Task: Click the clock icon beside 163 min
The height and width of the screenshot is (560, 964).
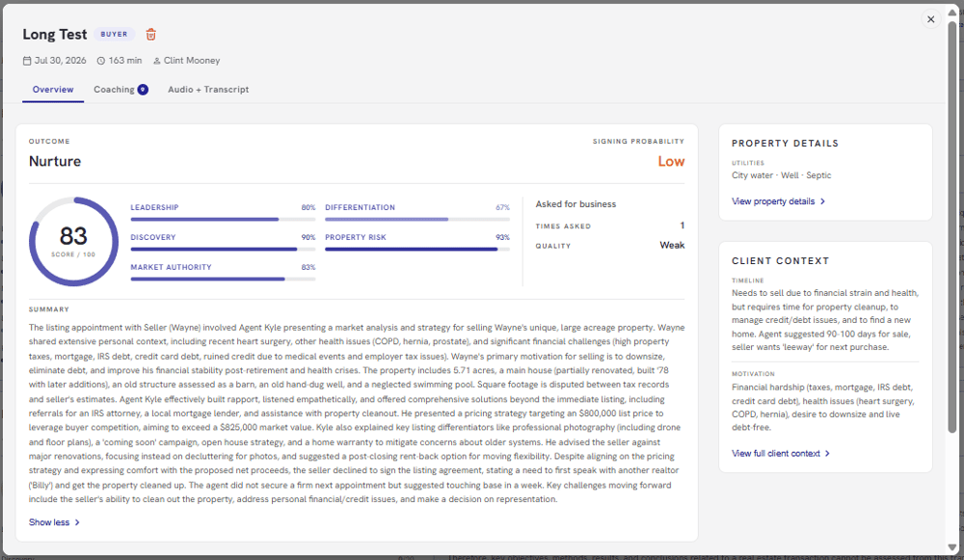Action: [101, 61]
